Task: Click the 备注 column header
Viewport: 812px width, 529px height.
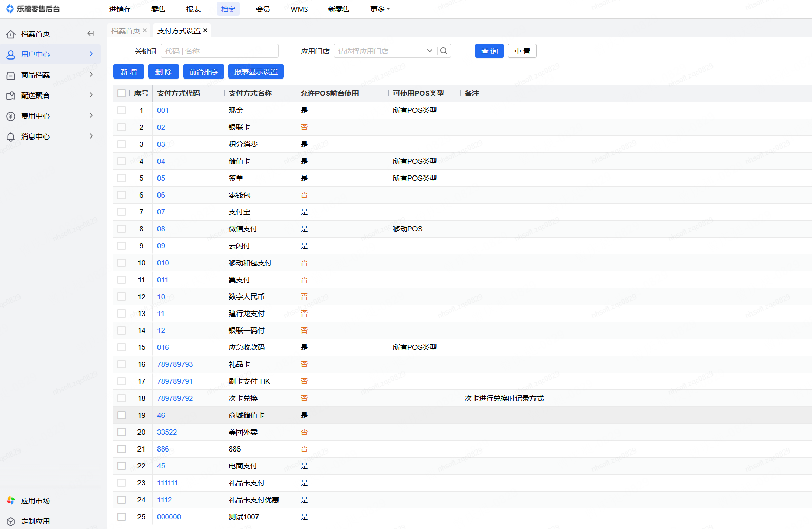Action: point(472,93)
